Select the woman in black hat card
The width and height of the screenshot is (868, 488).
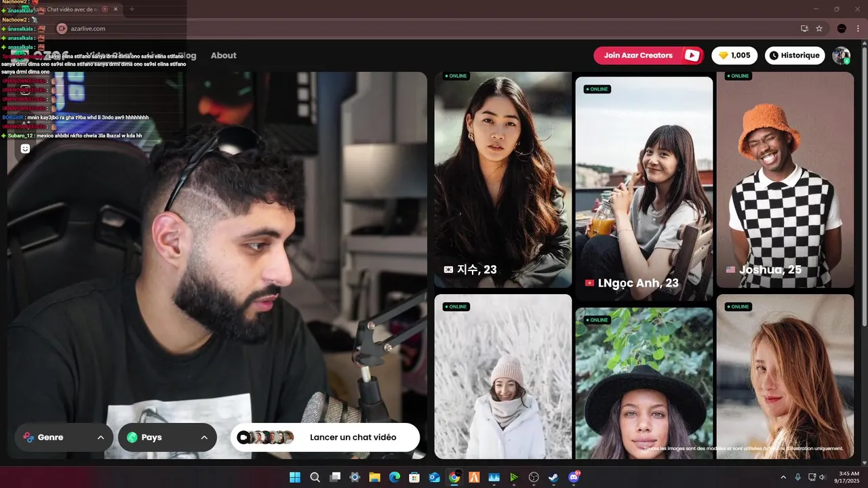coord(644,383)
